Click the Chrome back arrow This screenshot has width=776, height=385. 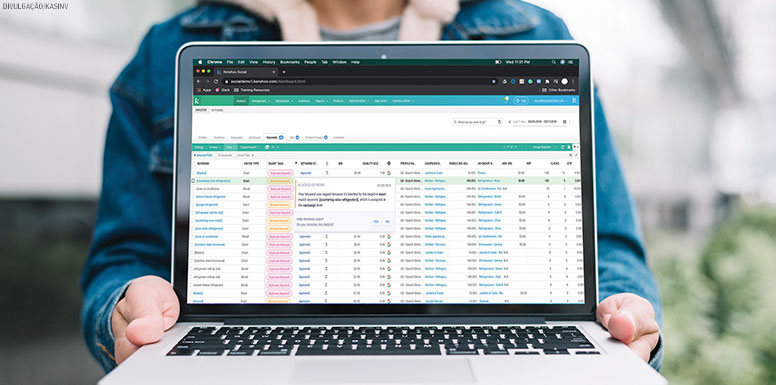pyautogui.click(x=199, y=81)
